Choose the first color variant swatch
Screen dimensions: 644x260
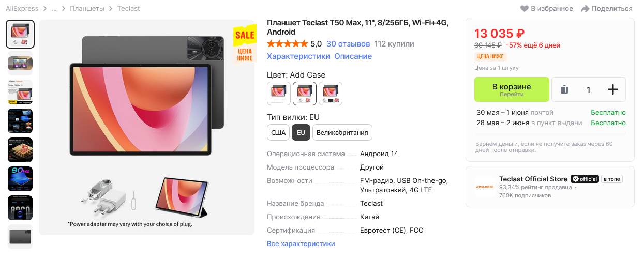click(279, 94)
